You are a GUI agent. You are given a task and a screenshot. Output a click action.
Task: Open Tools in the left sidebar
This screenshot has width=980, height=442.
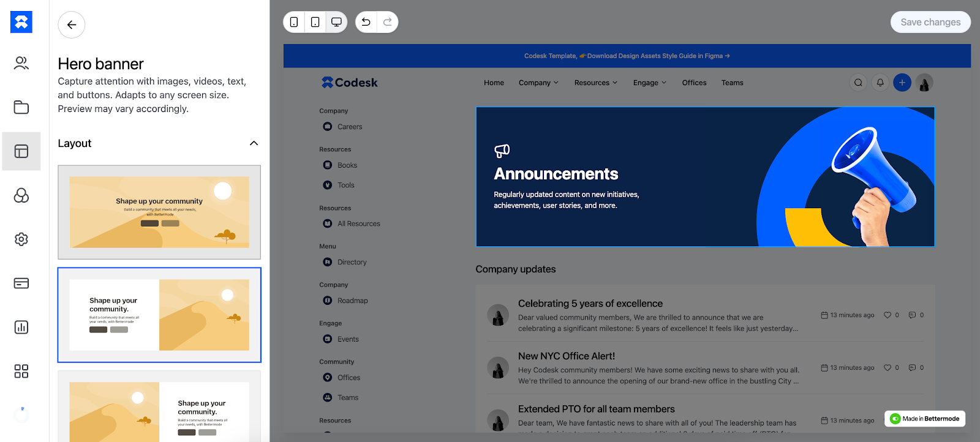[x=339, y=185]
